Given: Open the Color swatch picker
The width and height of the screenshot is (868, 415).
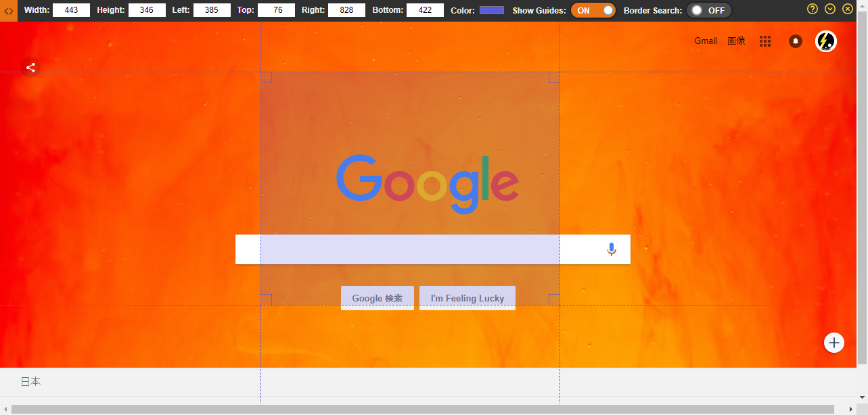Looking at the screenshot, I should (x=491, y=10).
